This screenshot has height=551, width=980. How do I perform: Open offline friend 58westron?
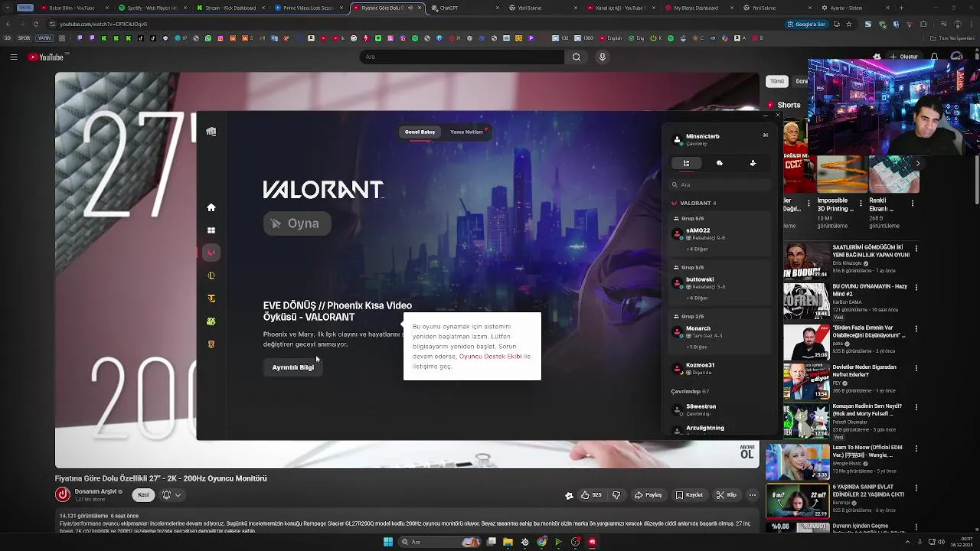[x=720, y=409]
